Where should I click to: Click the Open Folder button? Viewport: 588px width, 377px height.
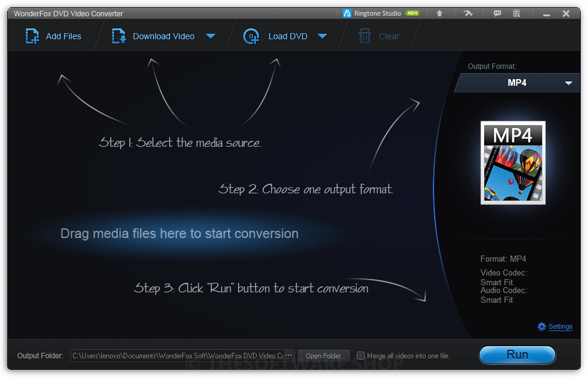pos(323,356)
